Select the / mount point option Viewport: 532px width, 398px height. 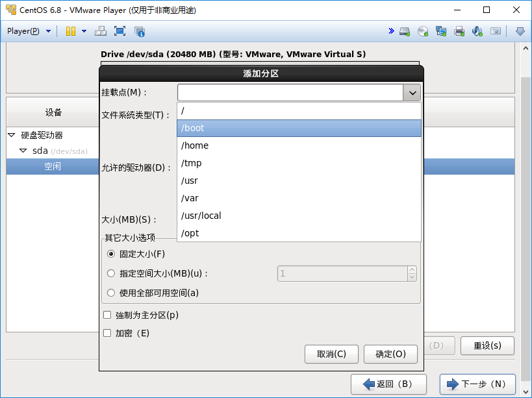coord(299,110)
